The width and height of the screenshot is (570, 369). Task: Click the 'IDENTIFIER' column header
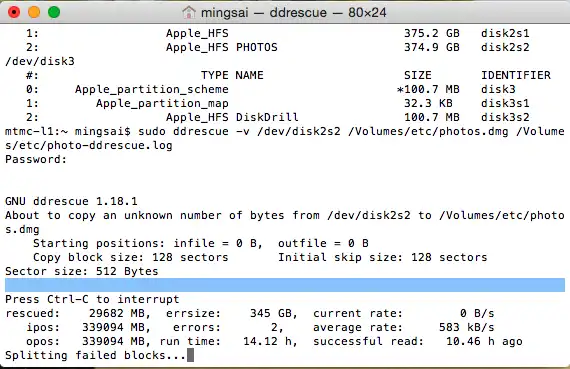click(x=516, y=75)
